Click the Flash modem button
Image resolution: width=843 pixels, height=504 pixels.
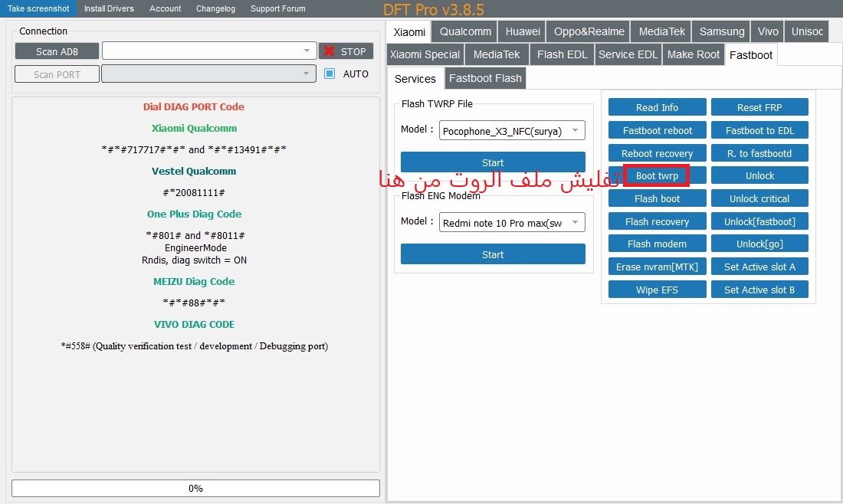tap(657, 244)
